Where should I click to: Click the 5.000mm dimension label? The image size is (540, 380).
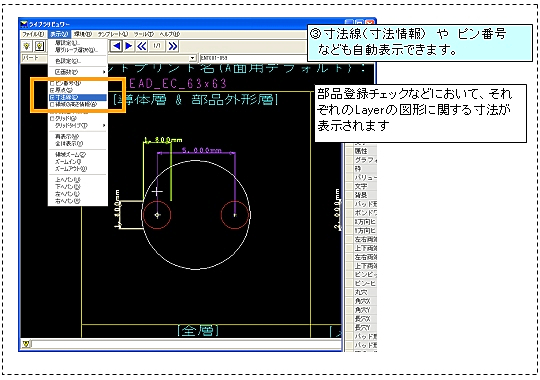click(201, 150)
